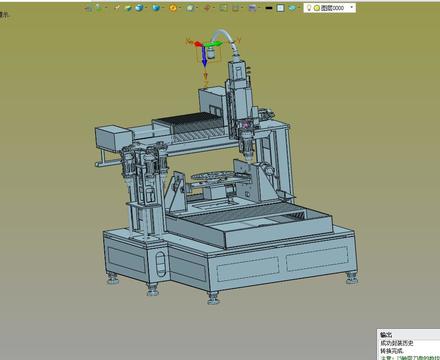
Task: Select the green Y axis arrow
Action: pos(213,44)
